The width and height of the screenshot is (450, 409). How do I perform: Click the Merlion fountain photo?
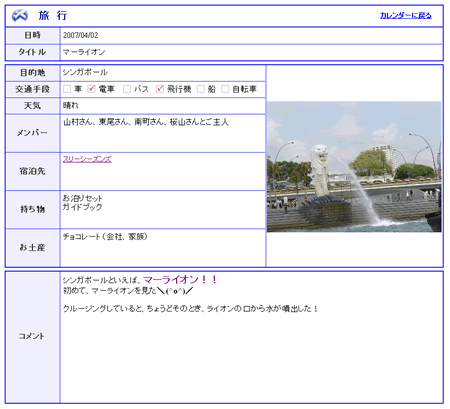point(354,167)
